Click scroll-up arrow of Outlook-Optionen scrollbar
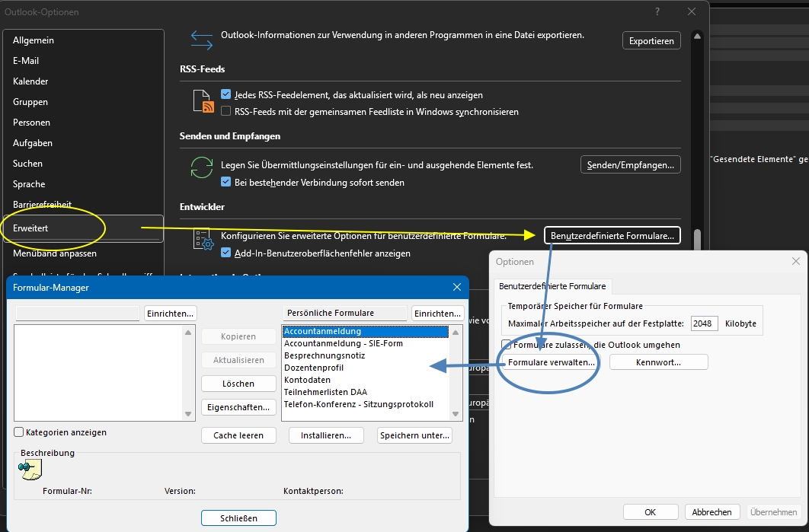 click(697, 37)
